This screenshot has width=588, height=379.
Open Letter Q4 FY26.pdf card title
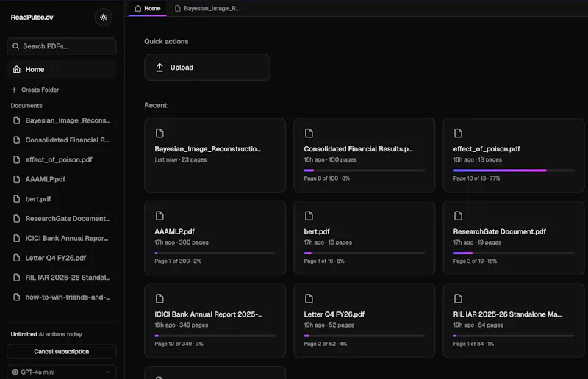point(334,314)
